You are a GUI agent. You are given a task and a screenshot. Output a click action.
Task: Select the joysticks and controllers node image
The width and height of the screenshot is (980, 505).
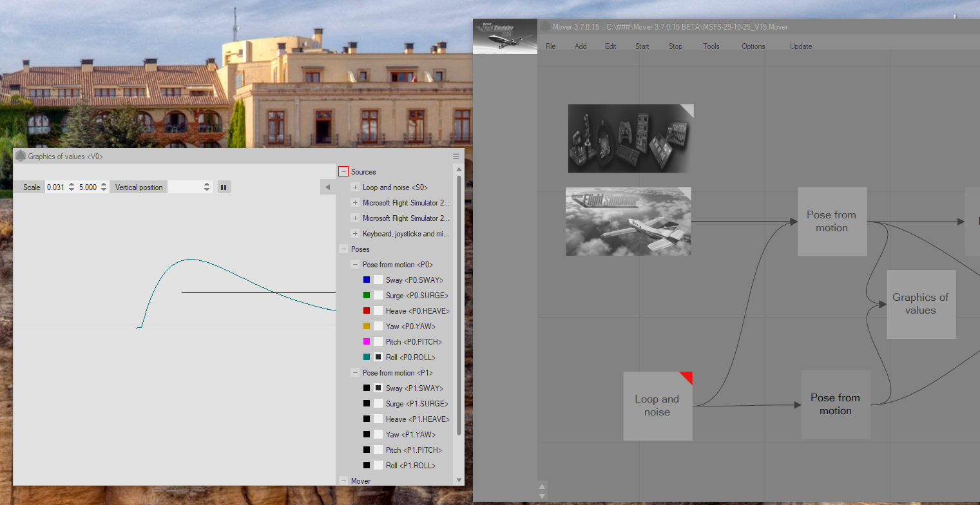coord(630,138)
